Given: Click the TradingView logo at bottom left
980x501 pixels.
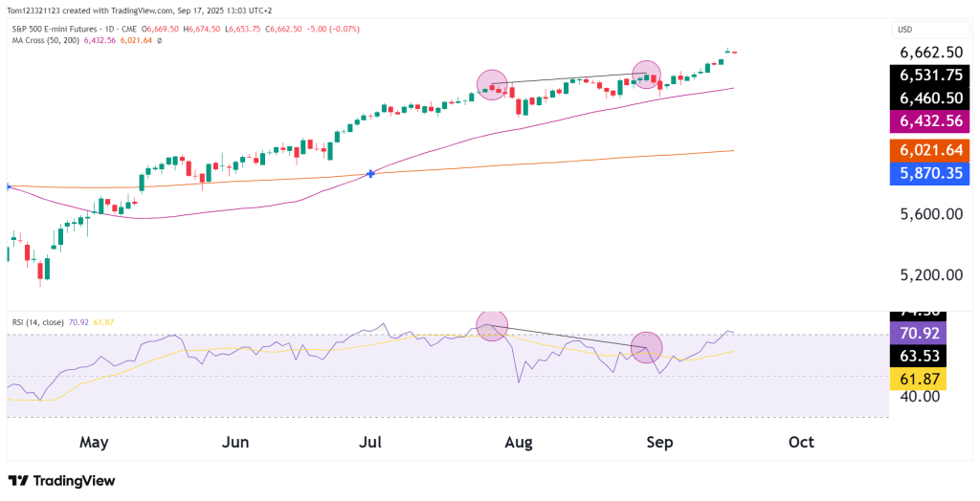Looking at the screenshot, I should point(61,481).
